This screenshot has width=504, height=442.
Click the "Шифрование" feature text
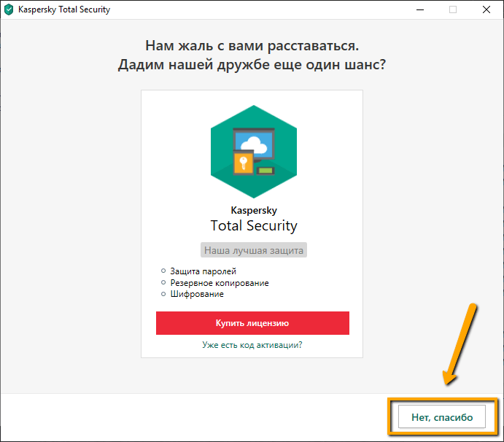tap(197, 294)
